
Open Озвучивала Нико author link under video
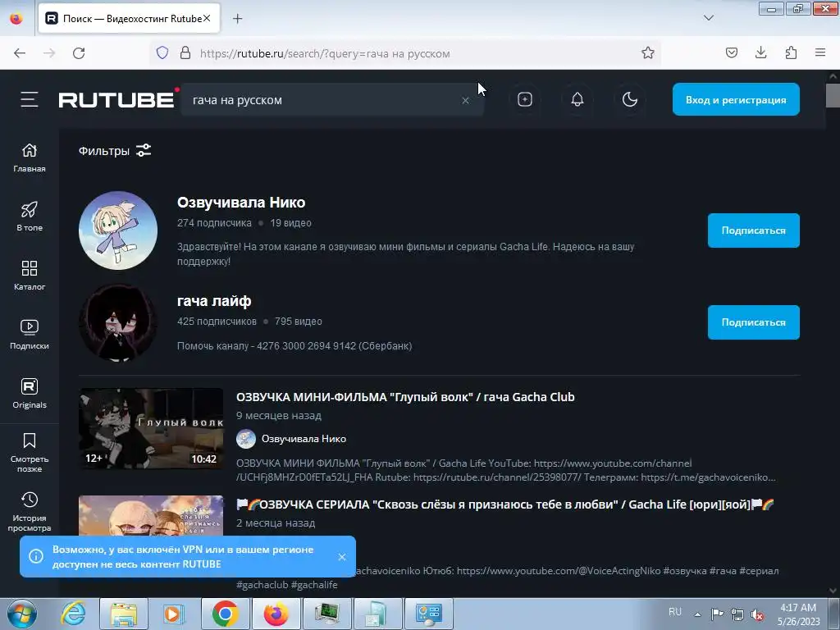pos(304,439)
